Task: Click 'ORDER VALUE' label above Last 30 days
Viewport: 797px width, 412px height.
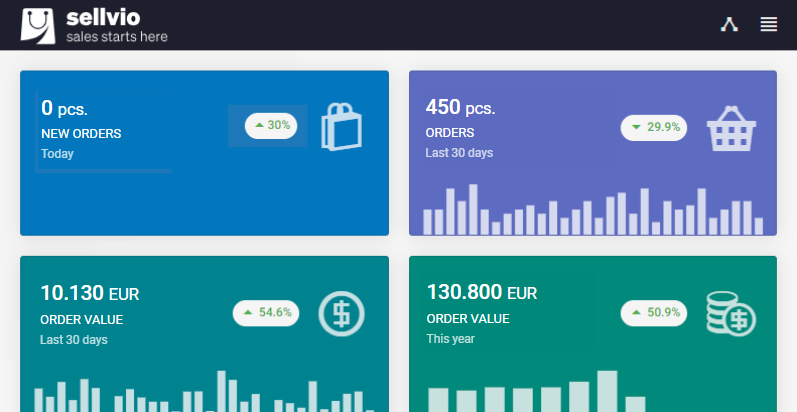Action: (81, 320)
